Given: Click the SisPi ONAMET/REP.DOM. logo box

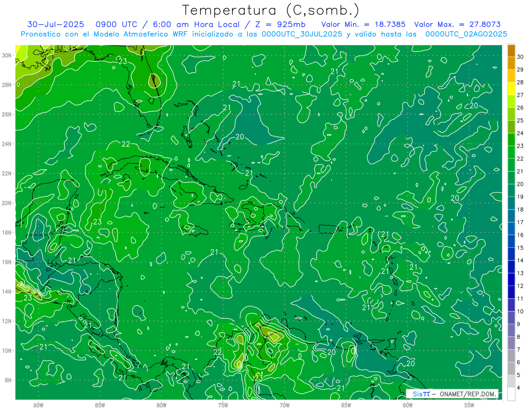Looking at the screenshot, I should tap(452, 394).
